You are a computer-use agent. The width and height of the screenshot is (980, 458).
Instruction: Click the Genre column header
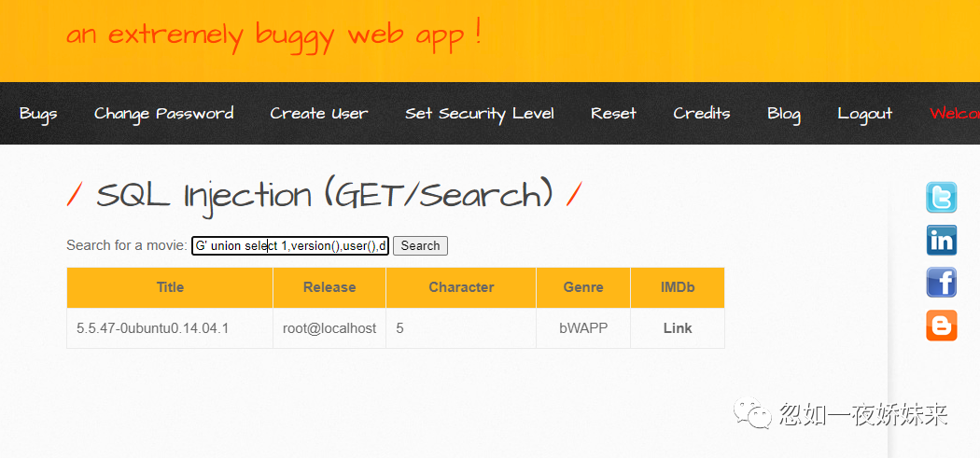point(583,287)
